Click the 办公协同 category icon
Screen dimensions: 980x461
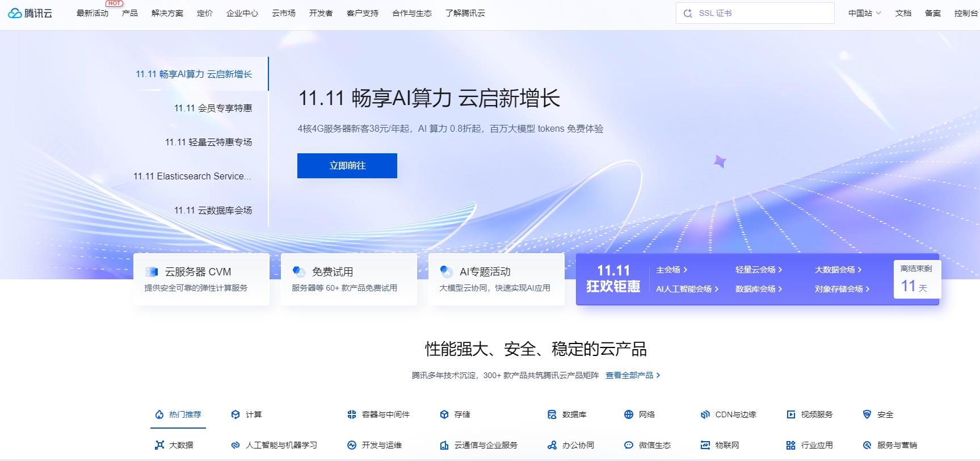pos(552,445)
